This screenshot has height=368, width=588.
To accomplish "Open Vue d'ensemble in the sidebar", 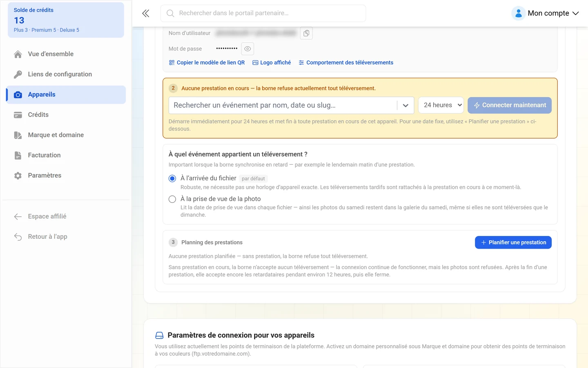I will click(66, 54).
